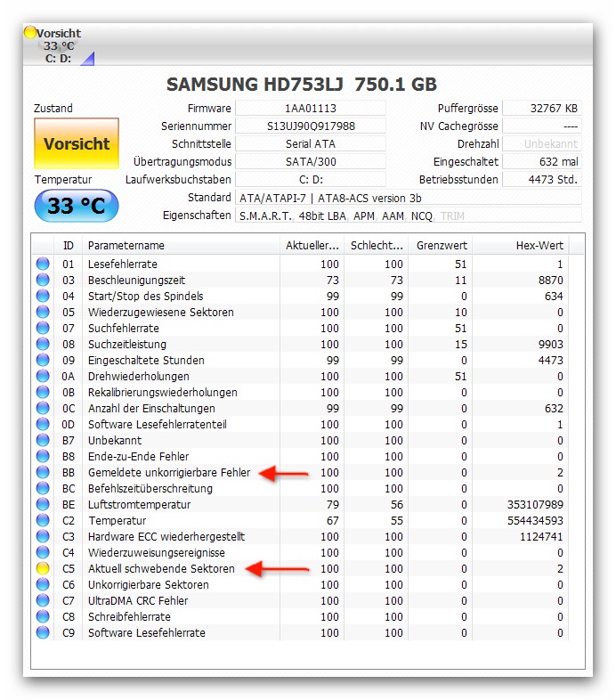Click the status icon for Schreibfehlerrate
The image size is (616, 700).
click(x=43, y=616)
